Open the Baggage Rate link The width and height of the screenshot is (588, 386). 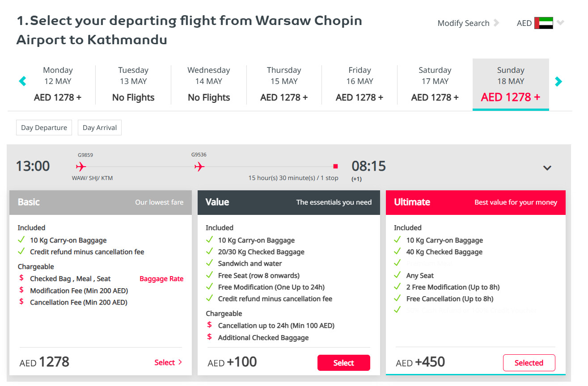[x=161, y=279]
